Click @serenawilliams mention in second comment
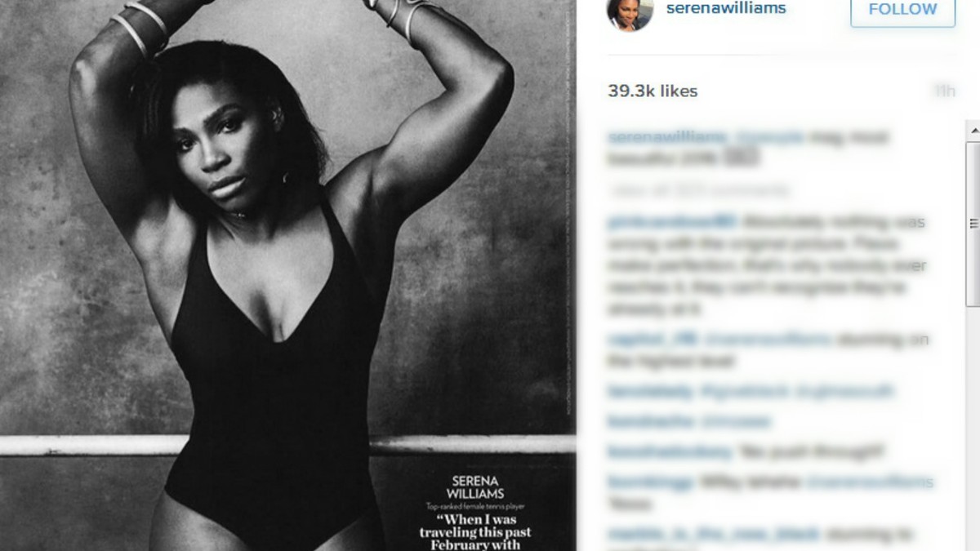Screen dimensions: 980x551 pyautogui.click(x=766, y=340)
